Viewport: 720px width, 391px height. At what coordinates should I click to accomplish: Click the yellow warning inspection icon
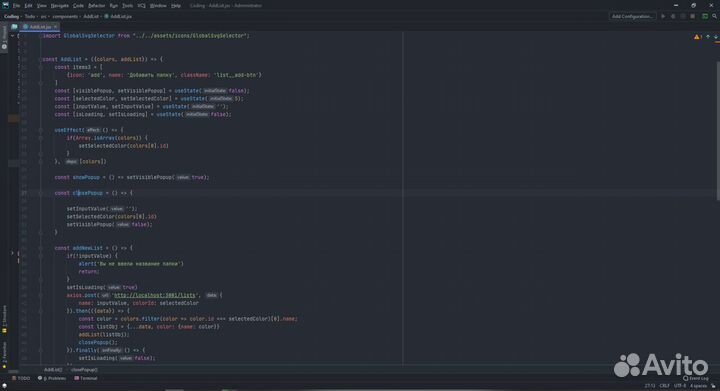point(697,37)
